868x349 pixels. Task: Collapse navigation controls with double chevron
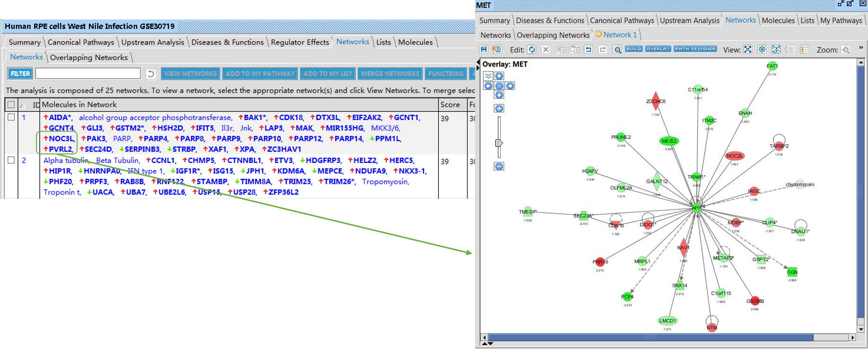488,76
